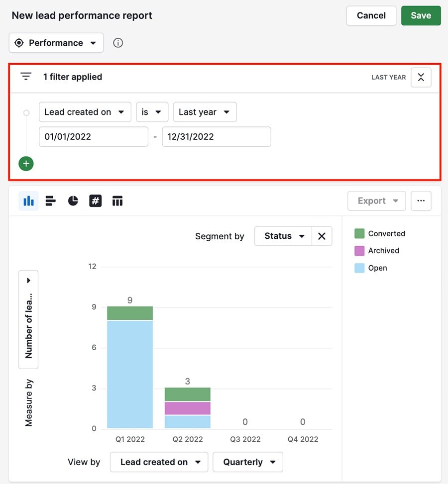The width and height of the screenshot is (448, 484).
Task: Open the Performance report type dropdown
Action: 56,43
